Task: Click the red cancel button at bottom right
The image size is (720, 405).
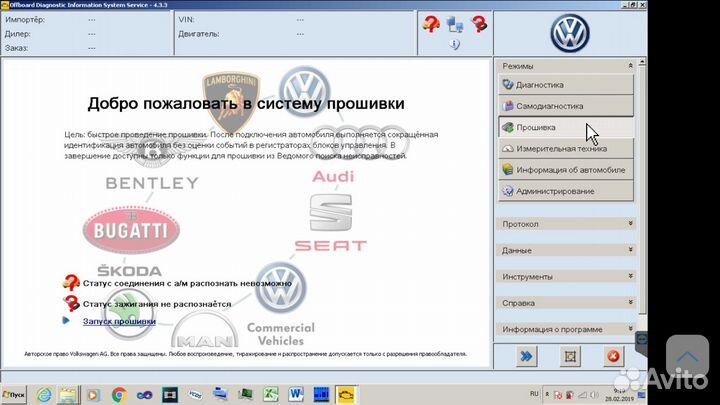Action: [x=613, y=356]
